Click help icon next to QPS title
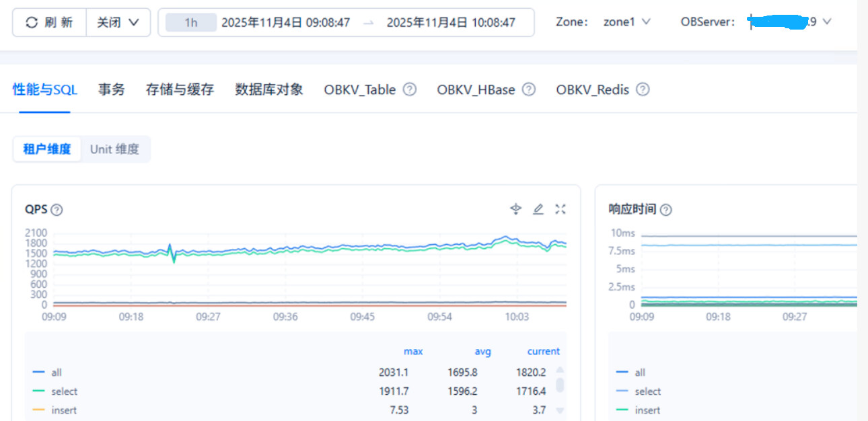 [x=57, y=210]
